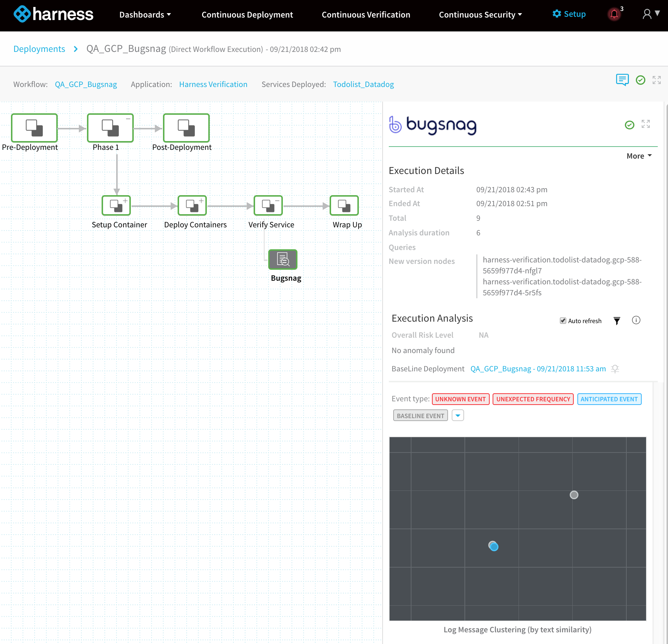Viewport: 668px width, 644px height.
Task: Expand Setup Container with plus sign
Action: [125, 201]
